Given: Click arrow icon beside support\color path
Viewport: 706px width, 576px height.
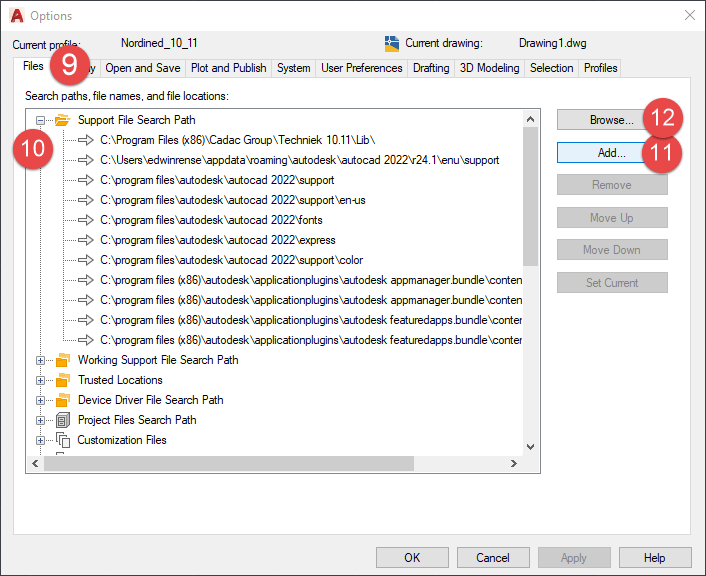Looking at the screenshot, I should coord(86,260).
